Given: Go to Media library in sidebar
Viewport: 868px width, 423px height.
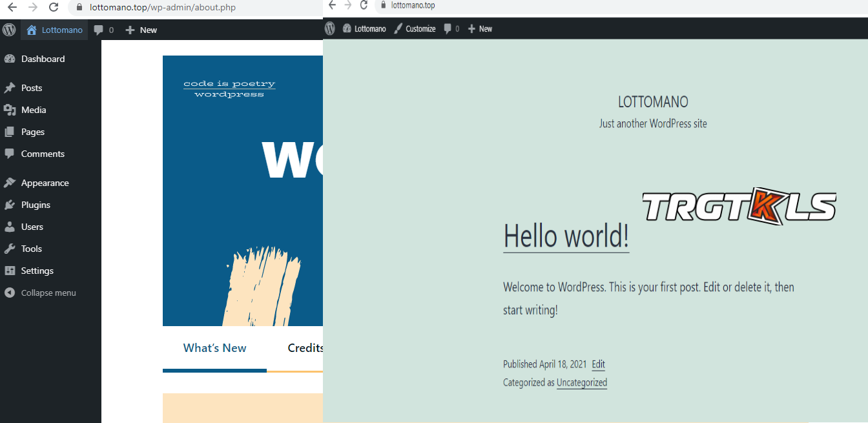Looking at the screenshot, I should 34,110.
